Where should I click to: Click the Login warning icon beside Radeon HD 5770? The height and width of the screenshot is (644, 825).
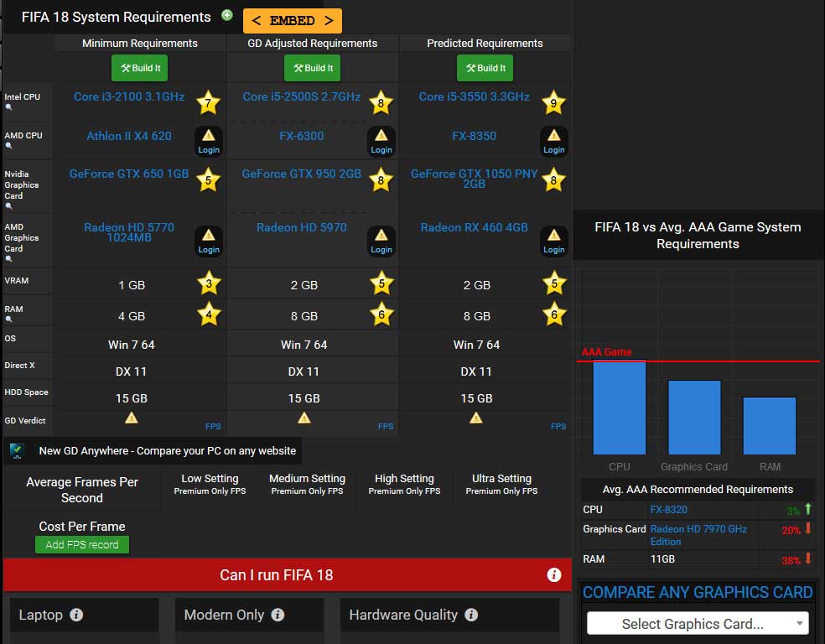click(x=209, y=241)
